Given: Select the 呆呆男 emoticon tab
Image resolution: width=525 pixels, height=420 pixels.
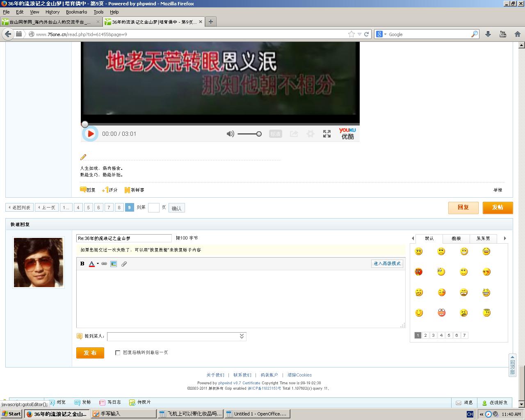Looking at the screenshot, I should point(483,238).
